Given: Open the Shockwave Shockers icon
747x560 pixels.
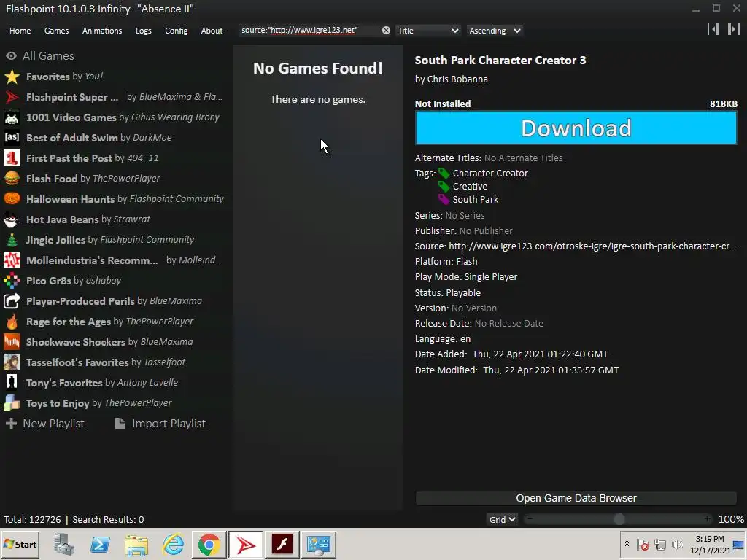Looking at the screenshot, I should point(12,342).
